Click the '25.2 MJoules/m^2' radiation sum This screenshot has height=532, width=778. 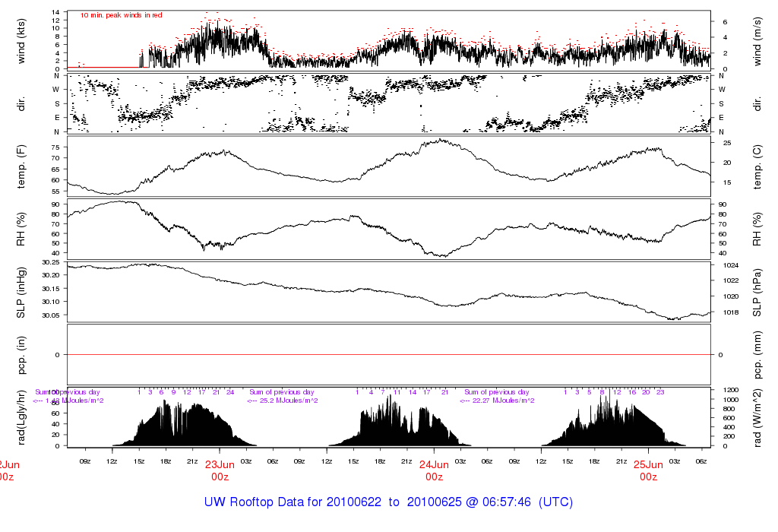289,401
